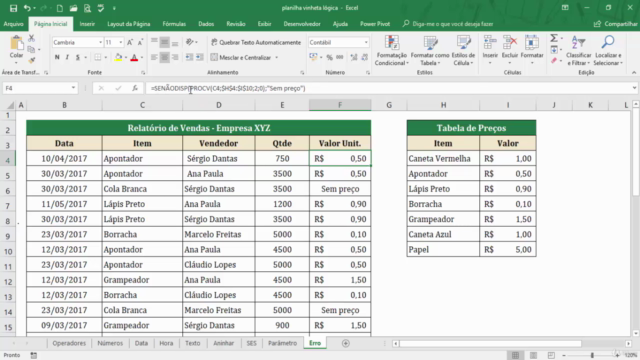The height and width of the screenshot is (360, 640).
Task: Open Insert Function fx button
Action: click(x=135, y=88)
